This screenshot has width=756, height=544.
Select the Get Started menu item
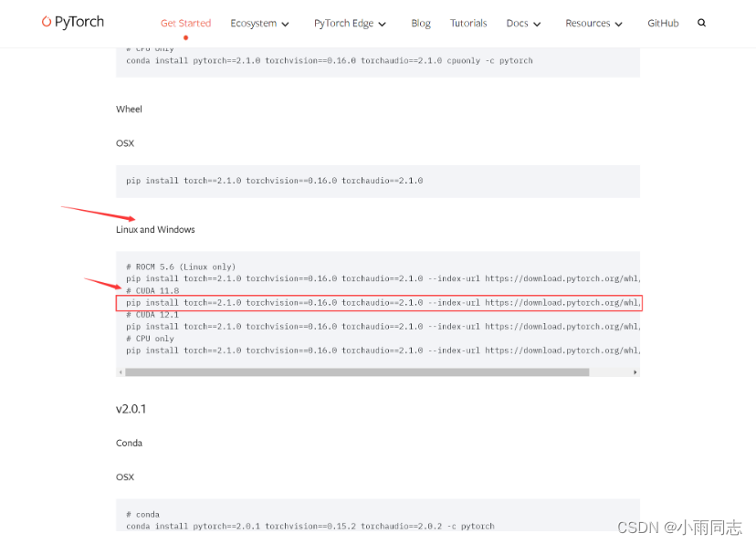coord(185,23)
